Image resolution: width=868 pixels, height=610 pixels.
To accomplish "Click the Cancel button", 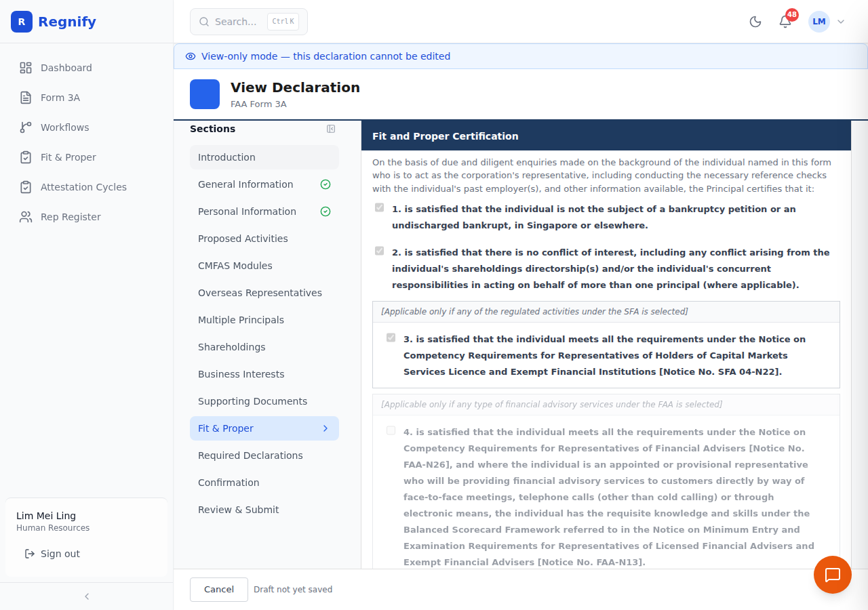I will tap(219, 590).
